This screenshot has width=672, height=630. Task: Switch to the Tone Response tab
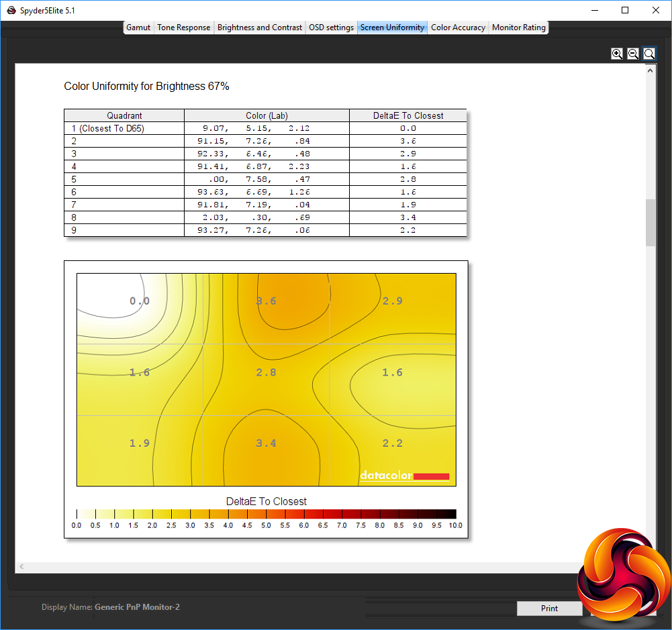coord(183,28)
